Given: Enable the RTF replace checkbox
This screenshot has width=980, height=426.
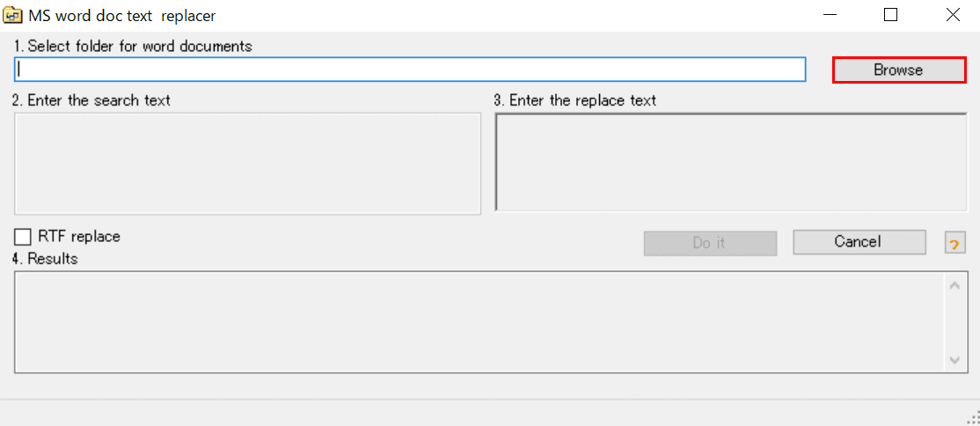Looking at the screenshot, I should tap(23, 237).
